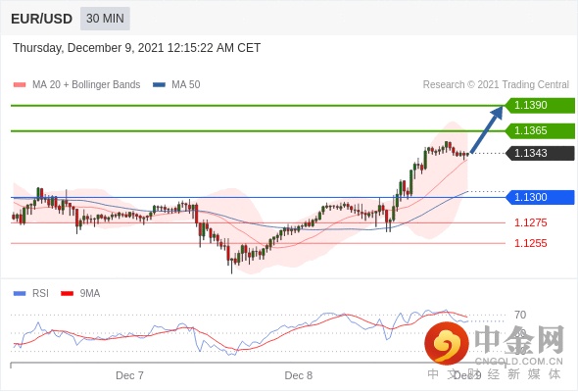Click the 1.1300 pivot price tag
The image size is (578, 392).
[540, 197]
